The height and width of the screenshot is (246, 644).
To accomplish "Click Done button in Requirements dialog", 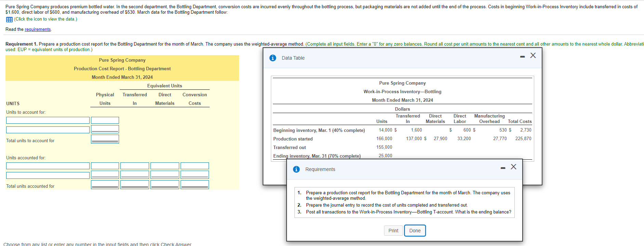I will (415, 231).
